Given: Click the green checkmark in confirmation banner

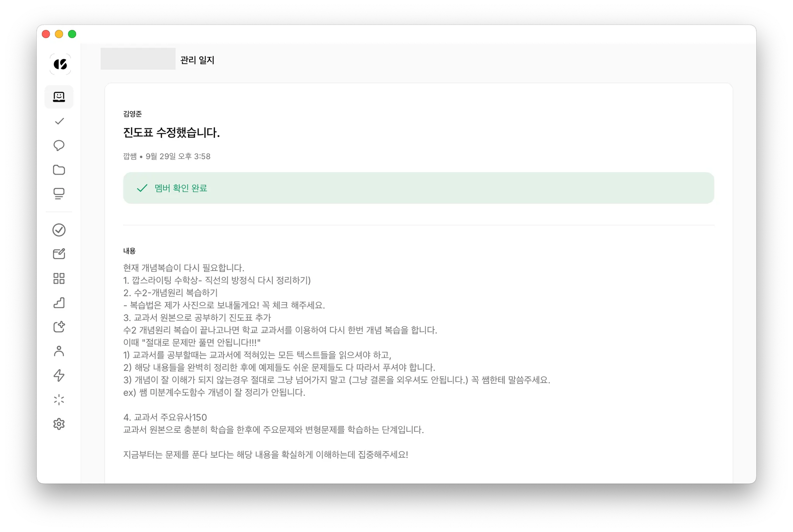Looking at the screenshot, I should click(142, 188).
